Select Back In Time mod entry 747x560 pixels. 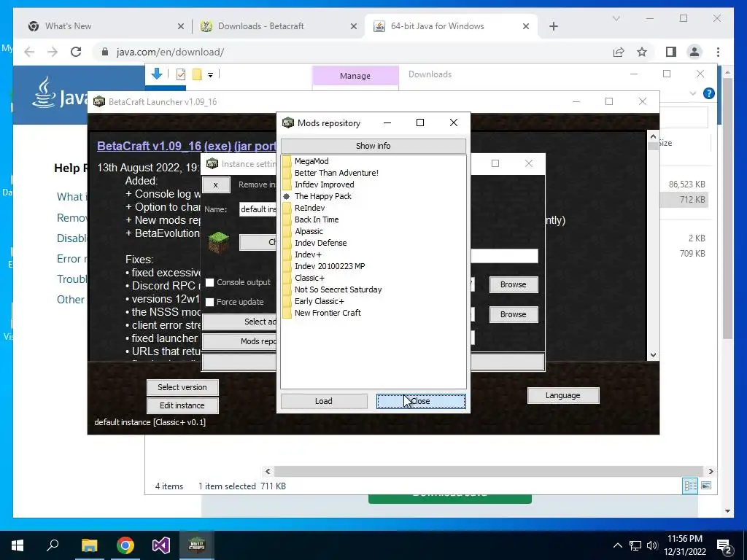click(x=317, y=219)
